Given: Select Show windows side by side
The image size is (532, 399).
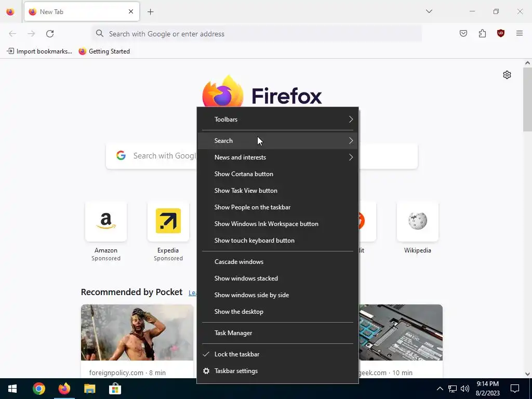Looking at the screenshot, I should (277, 295).
